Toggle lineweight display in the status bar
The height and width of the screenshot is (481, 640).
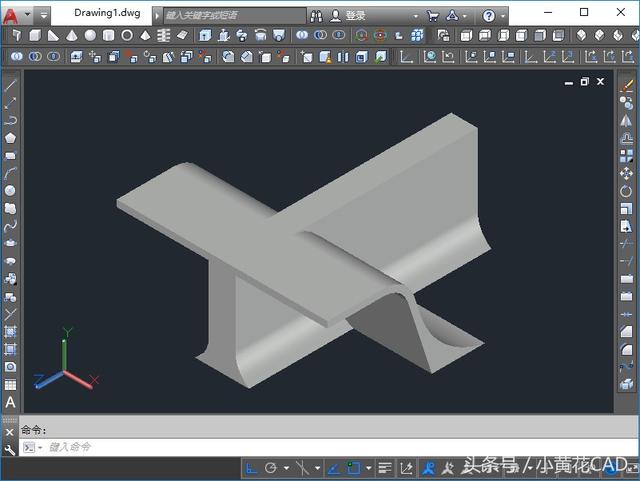(384, 467)
